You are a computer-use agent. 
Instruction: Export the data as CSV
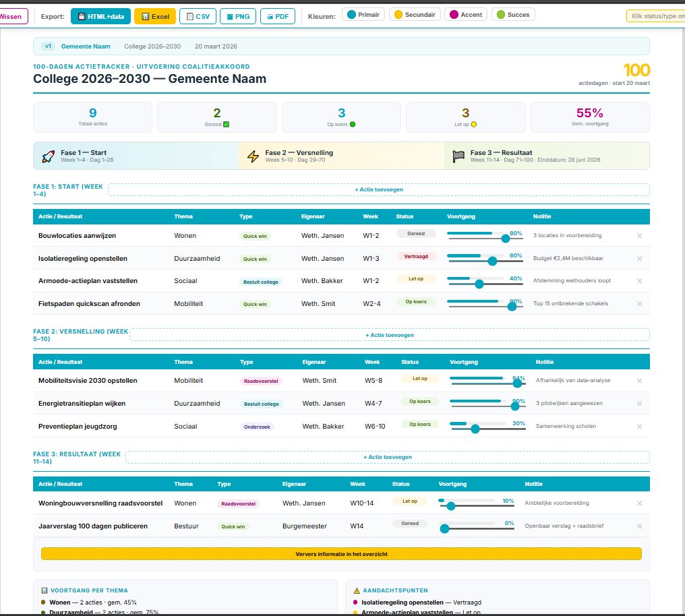(x=198, y=16)
